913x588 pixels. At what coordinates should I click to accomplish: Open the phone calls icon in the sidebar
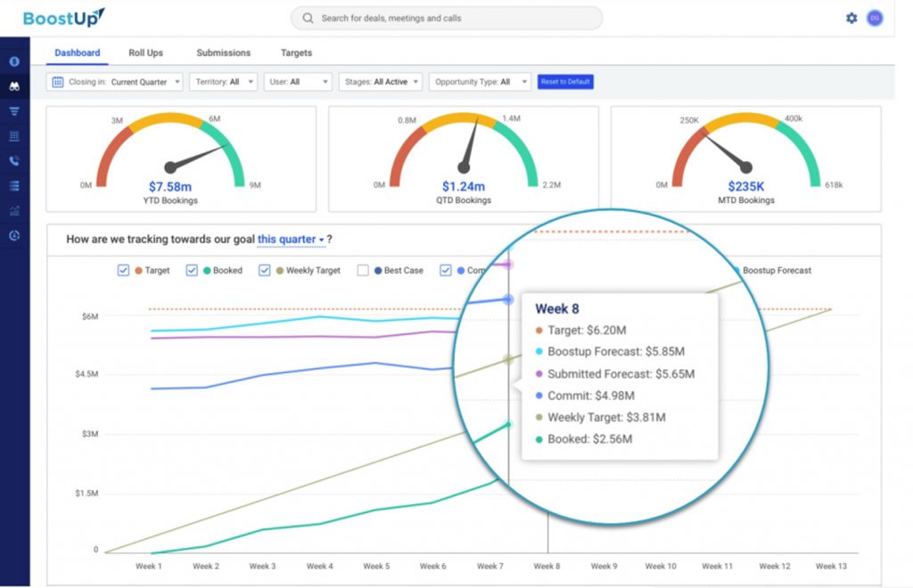click(x=14, y=160)
